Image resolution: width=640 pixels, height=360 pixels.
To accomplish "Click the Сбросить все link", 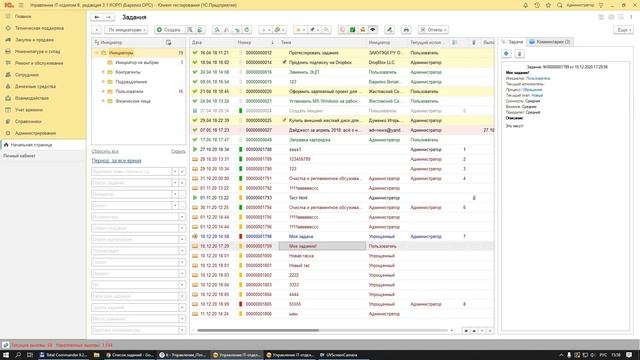I will pyautogui.click(x=105, y=151).
